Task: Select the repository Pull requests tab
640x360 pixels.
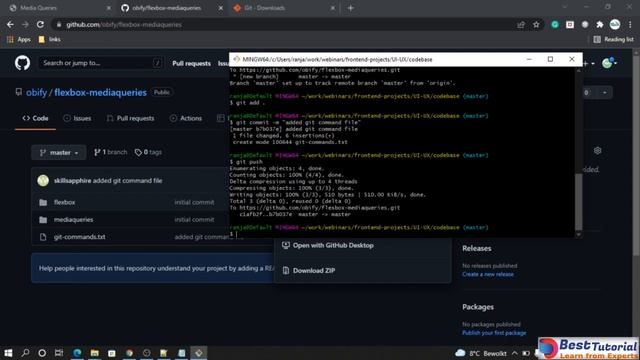Action: [131, 118]
